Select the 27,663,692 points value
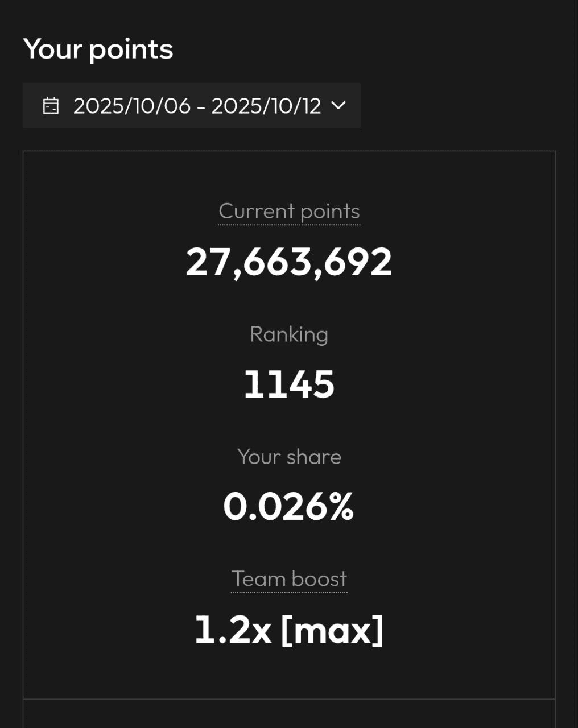This screenshot has width=578, height=728. 289,262
